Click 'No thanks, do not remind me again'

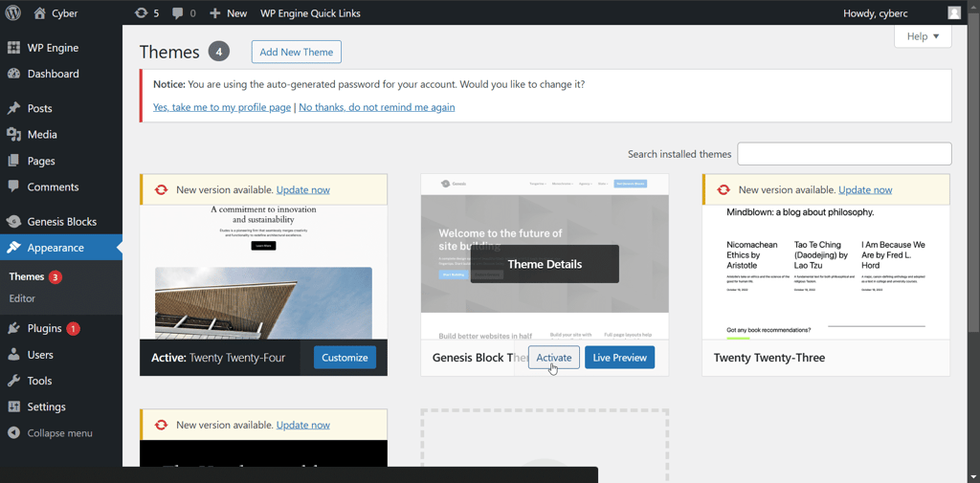pyautogui.click(x=377, y=107)
